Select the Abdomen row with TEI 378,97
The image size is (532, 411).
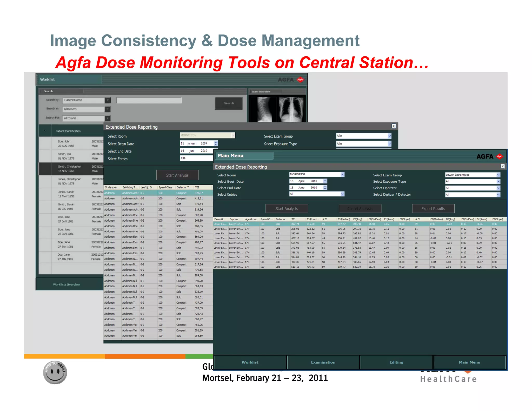[158, 193]
